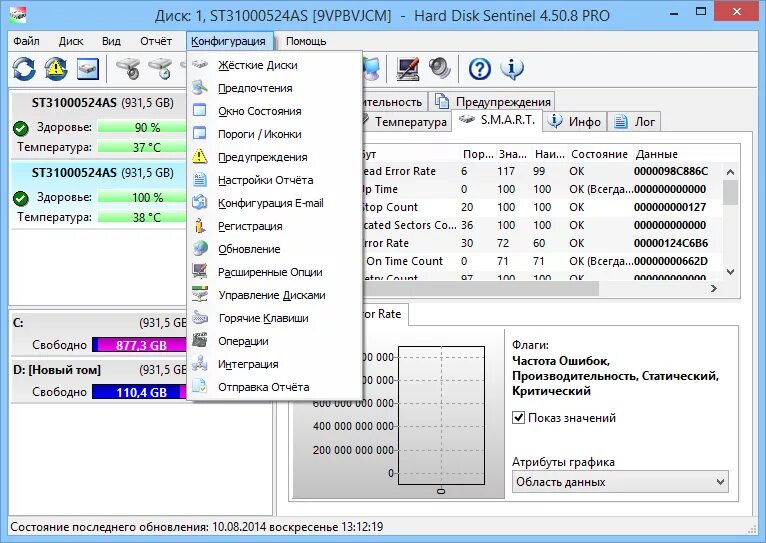Click the icon beside Предпочтения menu entry
Viewport: 766px width, 543px height.
click(x=199, y=88)
